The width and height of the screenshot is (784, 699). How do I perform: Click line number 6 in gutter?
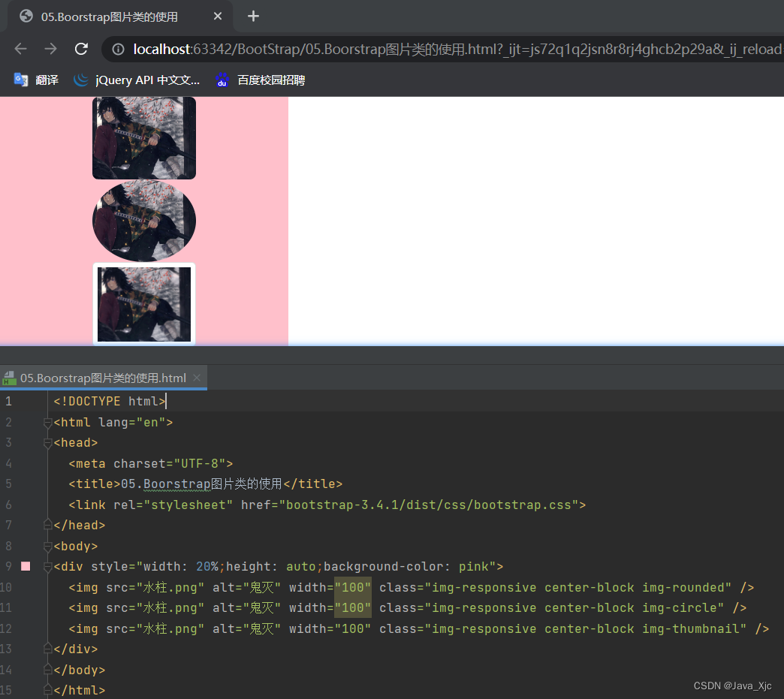8,505
